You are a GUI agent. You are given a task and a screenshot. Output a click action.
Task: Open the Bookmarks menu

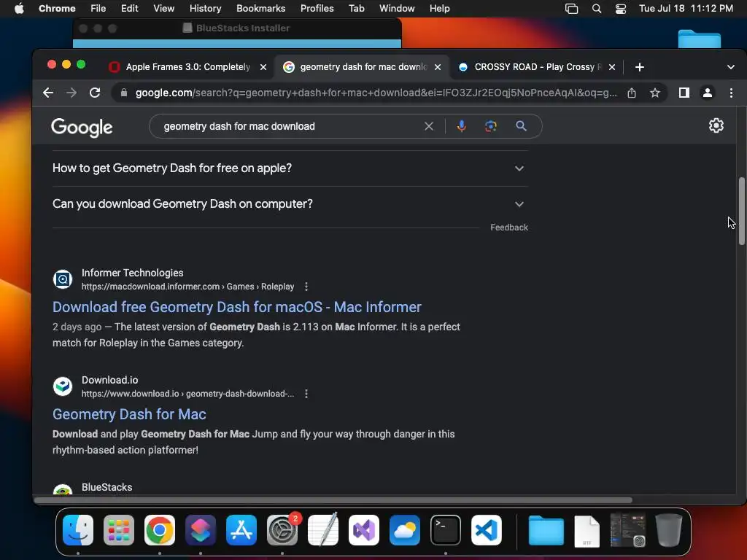click(x=260, y=9)
